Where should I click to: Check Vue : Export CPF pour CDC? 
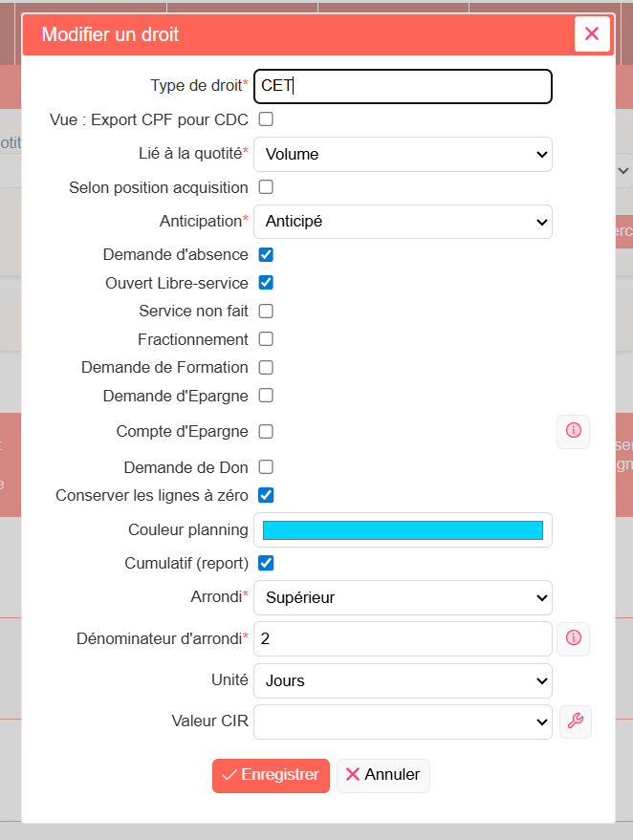pos(266,118)
